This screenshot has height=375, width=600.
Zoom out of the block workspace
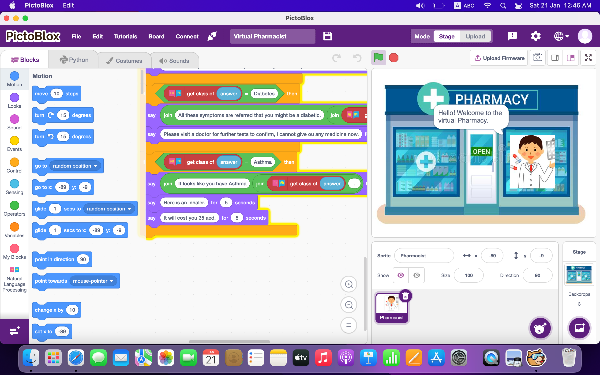tap(349, 305)
